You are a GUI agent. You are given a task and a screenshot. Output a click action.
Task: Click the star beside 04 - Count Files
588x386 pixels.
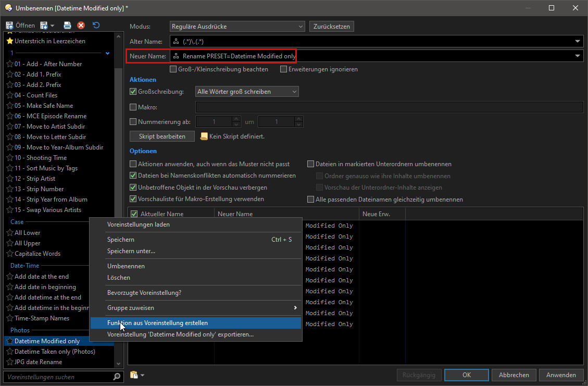[10, 95]
